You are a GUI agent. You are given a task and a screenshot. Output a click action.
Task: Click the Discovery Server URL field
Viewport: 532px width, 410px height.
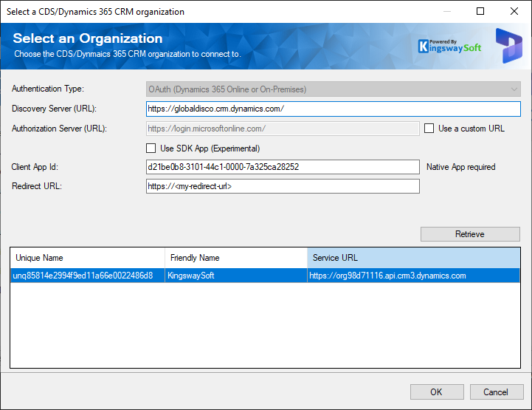[x=333, y=109]
